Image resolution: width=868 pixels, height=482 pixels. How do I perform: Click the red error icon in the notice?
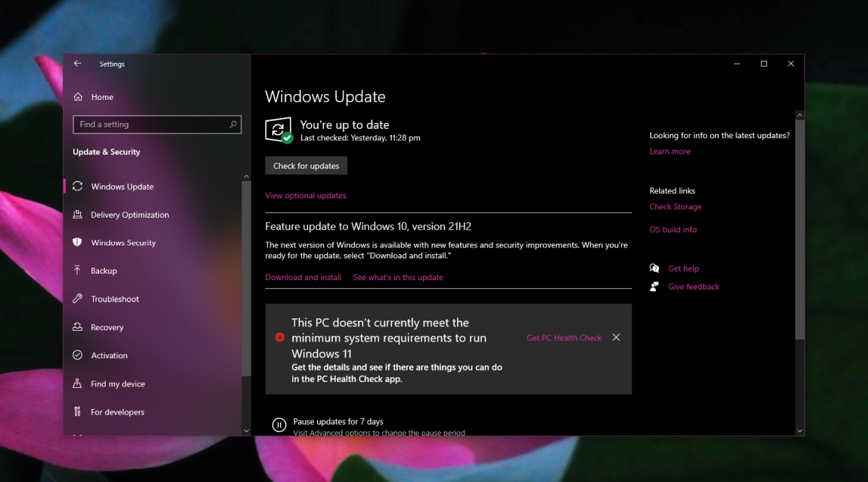pos(280,337)
